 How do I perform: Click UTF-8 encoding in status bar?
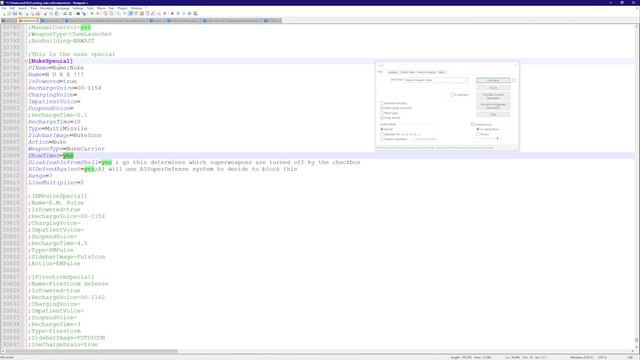[x=602, y=357]
